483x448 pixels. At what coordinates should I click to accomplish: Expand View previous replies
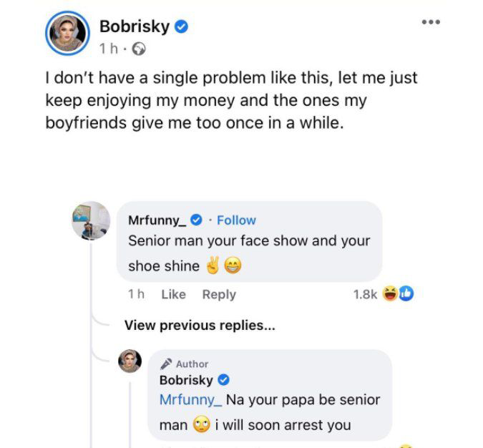tap(200, 326)
